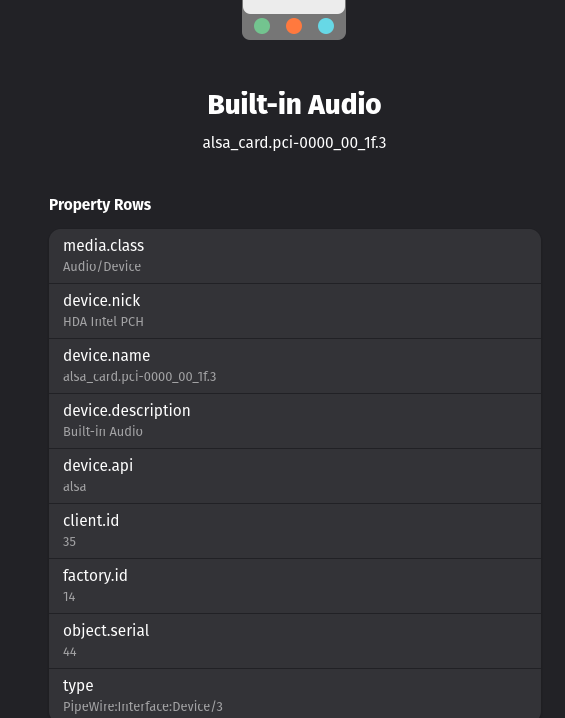This screenshot has width=565, height=718.
Task: Click the alsa_card.pci-0000_00_1f.3 subtitle
Action: click(x=294, y=143)
